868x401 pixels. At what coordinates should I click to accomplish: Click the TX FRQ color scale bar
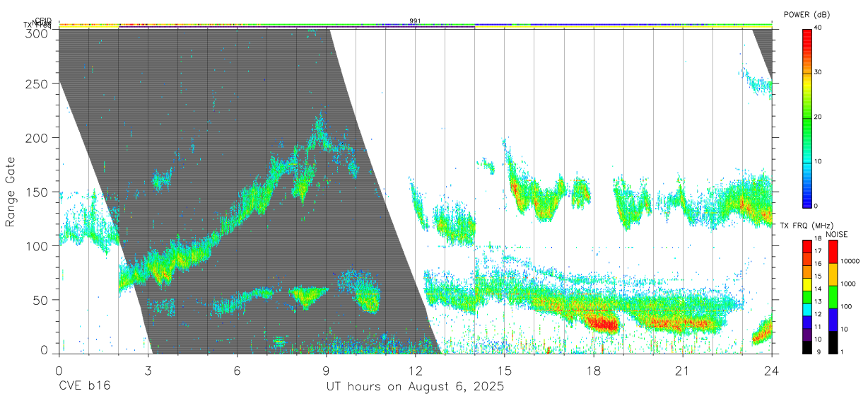coord(807,296)
